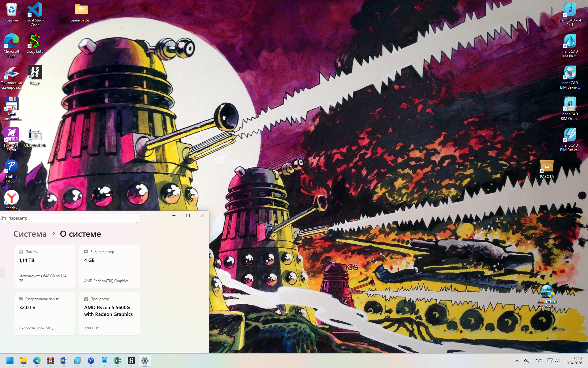Click the WinRAR taskbar icon
Image resolution: width=588 pixels, height=368 pixels.
(x=51, y=361)
